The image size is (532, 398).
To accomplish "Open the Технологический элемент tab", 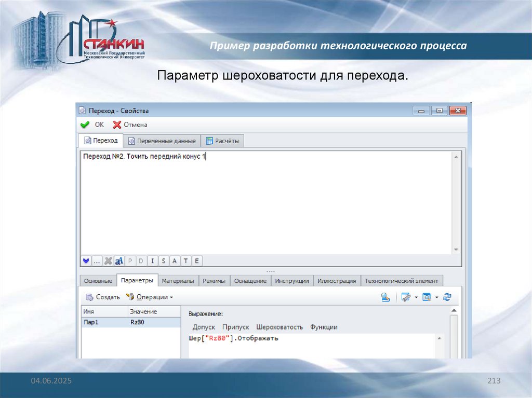I will pyautogui.click(x=402, y=281).
